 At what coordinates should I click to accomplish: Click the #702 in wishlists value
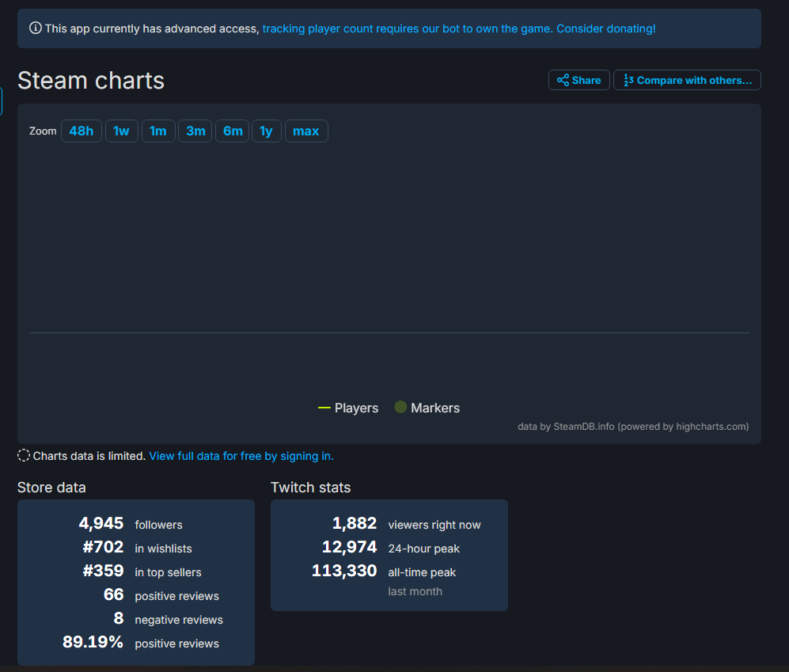pyautogui.click(x=103, y=547)
